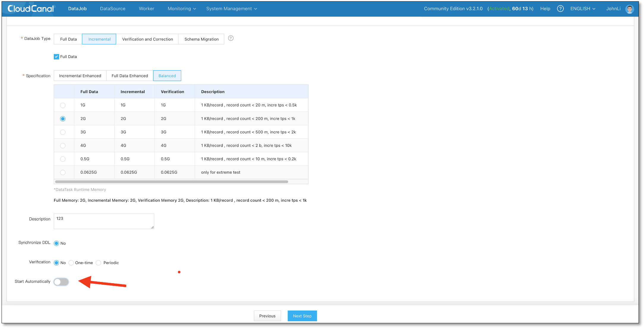Screen dimensions: 644x329
Task: Uncheck the Full Data checkbox
Action: coord(56,57)
